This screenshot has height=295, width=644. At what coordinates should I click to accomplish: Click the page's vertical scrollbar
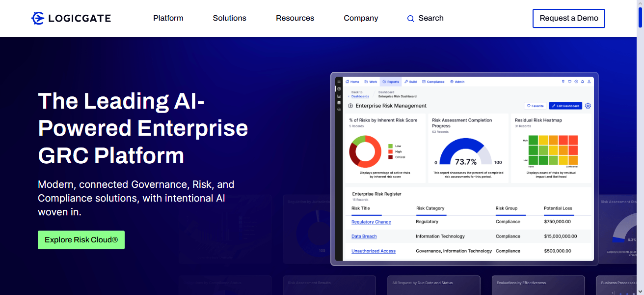pos(640,147)
